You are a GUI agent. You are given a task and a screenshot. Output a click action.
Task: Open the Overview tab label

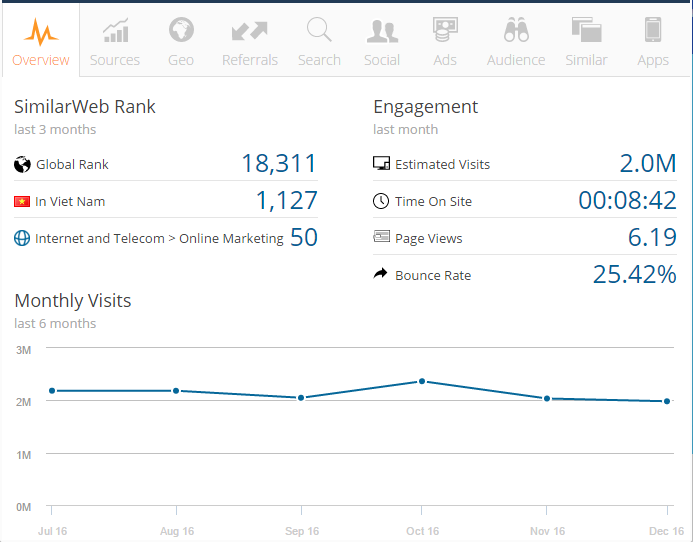tap(41, 60)
